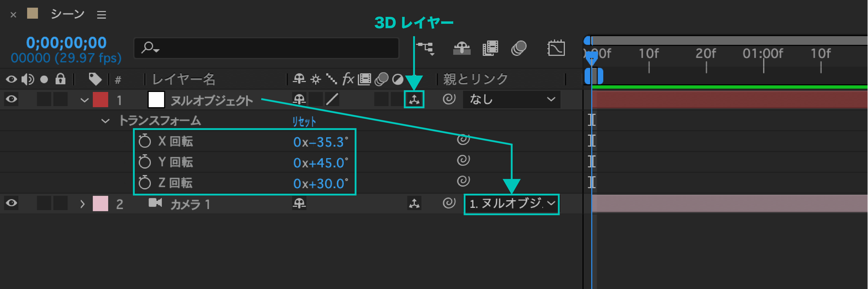
Task: Click the # layer number column header
Action: (x=118, y=80)
